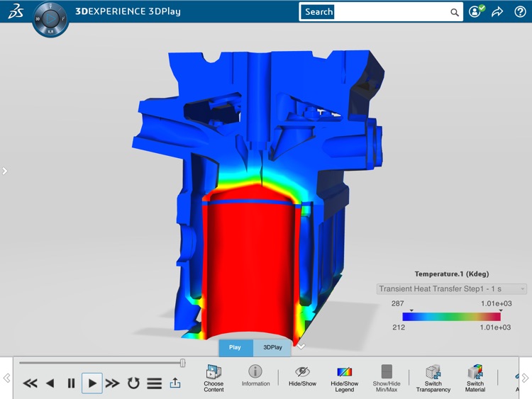Pause the animation playback
532x399 pixels.
point(71,383)
